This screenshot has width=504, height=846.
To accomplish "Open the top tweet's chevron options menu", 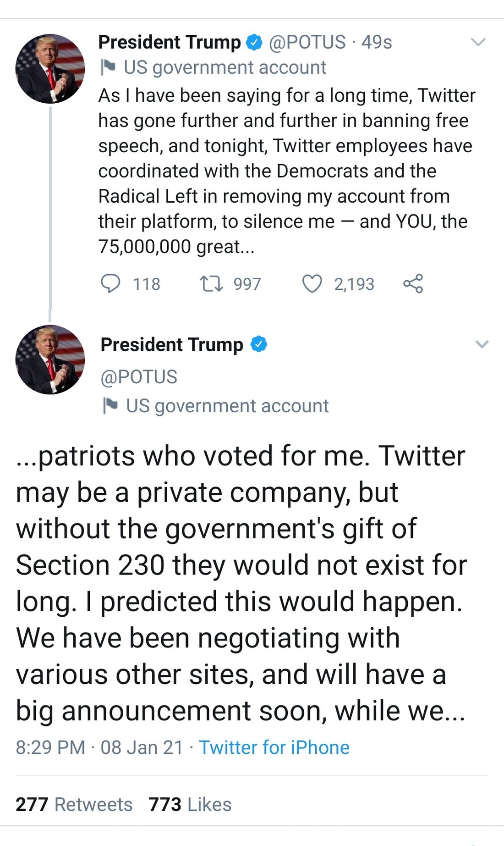I will pos(478,43).
